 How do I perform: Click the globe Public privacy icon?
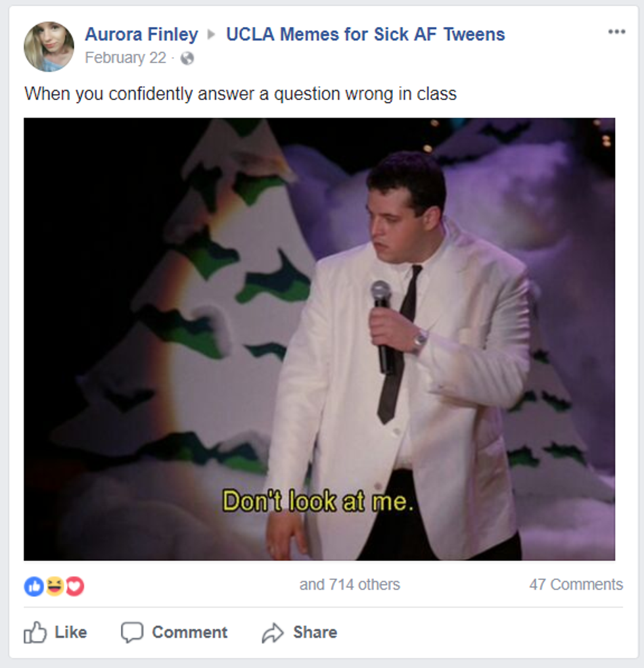point(187,59)
